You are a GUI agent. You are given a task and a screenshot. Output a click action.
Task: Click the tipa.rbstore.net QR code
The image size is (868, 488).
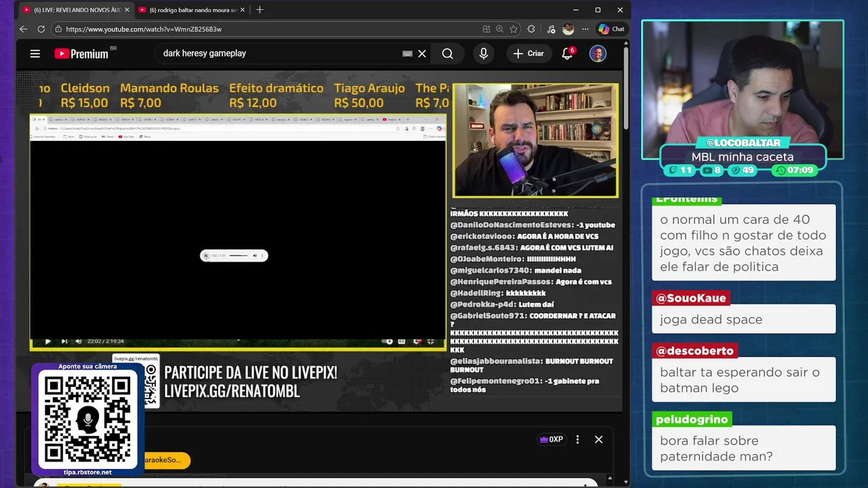[x=87, y=420]
